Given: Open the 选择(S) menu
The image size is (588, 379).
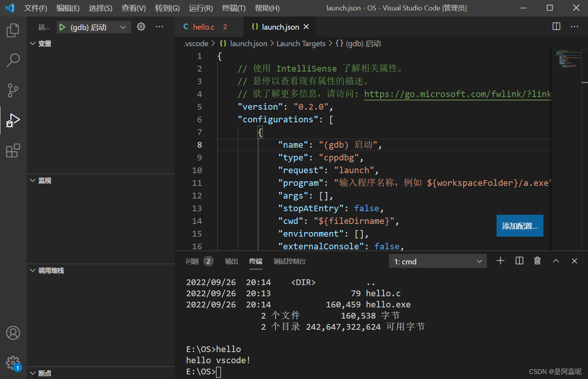Looking at the screenshot, I should coord(101,8).
